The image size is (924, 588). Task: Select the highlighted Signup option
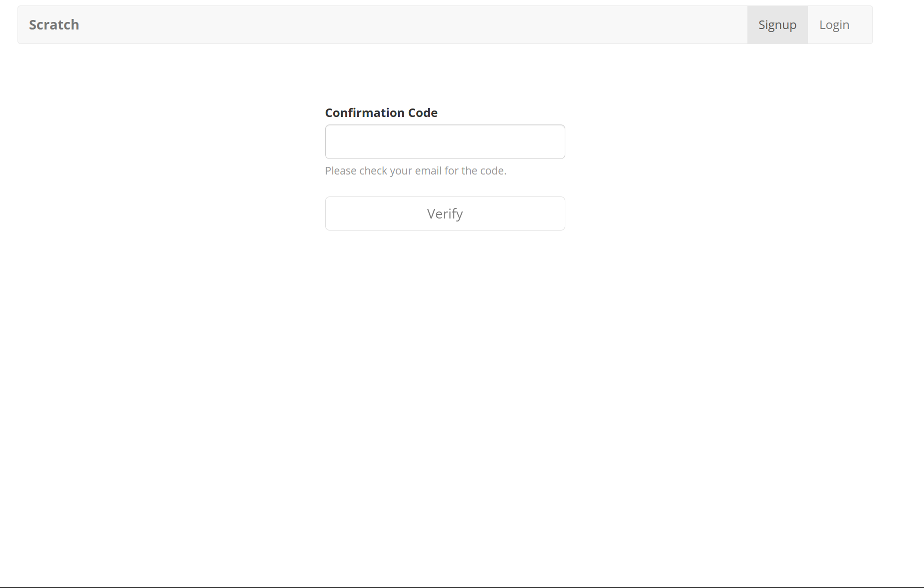tap(777, 24)
